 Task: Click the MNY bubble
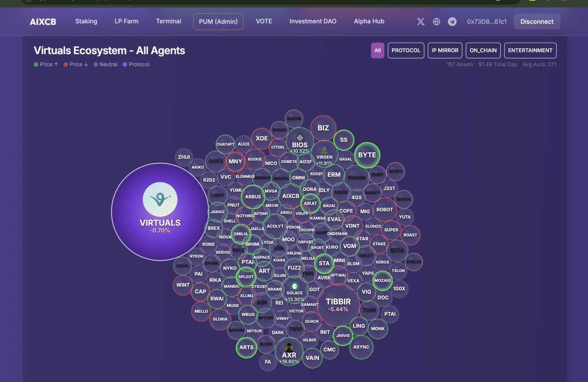click(235, 161)
